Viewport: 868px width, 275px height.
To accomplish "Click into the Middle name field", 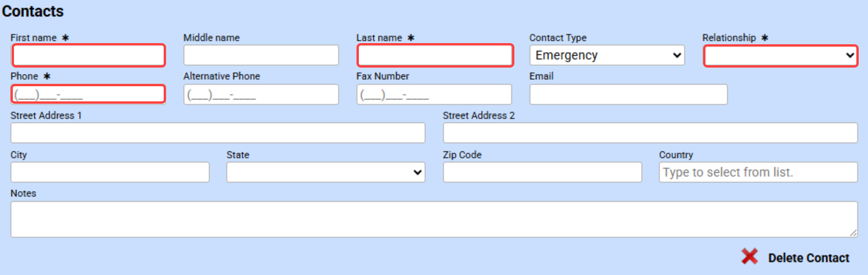I will (261, 55).
